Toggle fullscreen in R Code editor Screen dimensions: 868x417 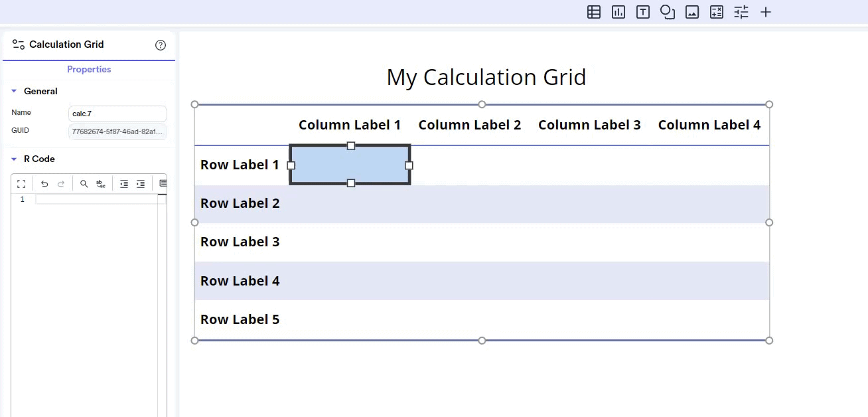21,184
